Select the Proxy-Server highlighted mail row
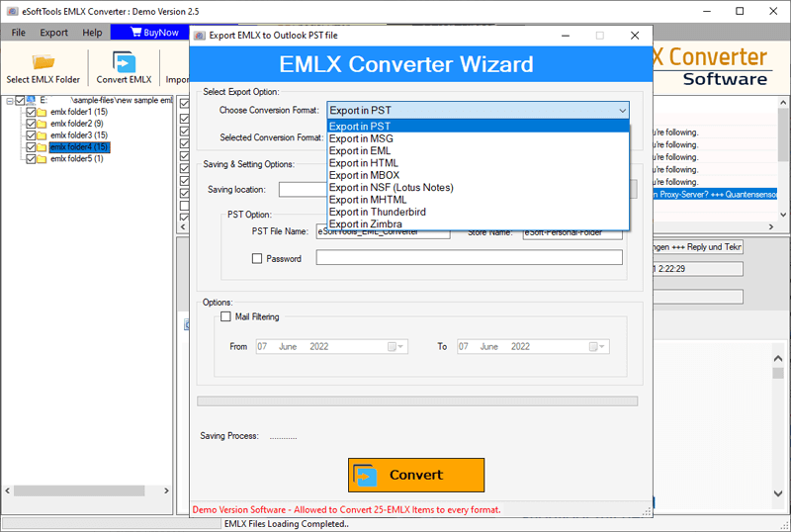791x532 pixels. pyautogui.click(x=715, y=195)
